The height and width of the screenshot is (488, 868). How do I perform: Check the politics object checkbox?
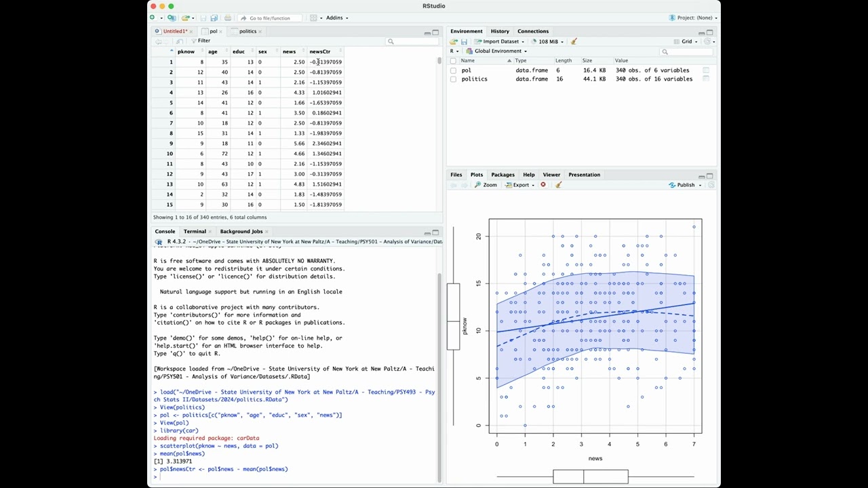click(453, 79)
